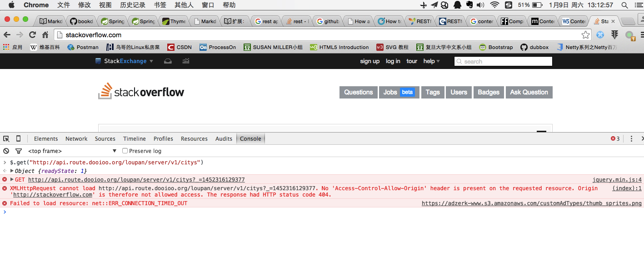This screenshot has width=644, height=261.
Task: Click the green dot extension with badge
Action: (629, 35)
